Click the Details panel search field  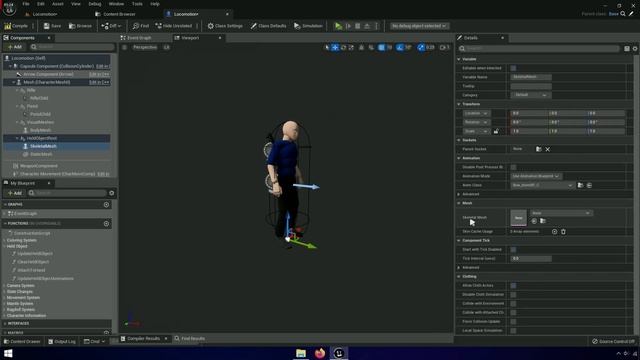click(540, 49)
